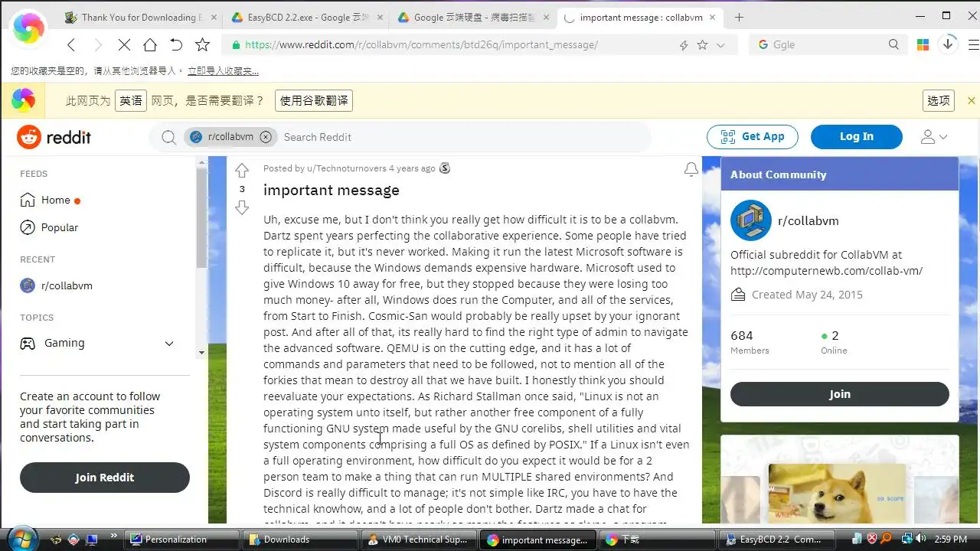Screen dimensions: 980x551
Task: Click the search magnifier in Google search box
Action: click(893, 45)
